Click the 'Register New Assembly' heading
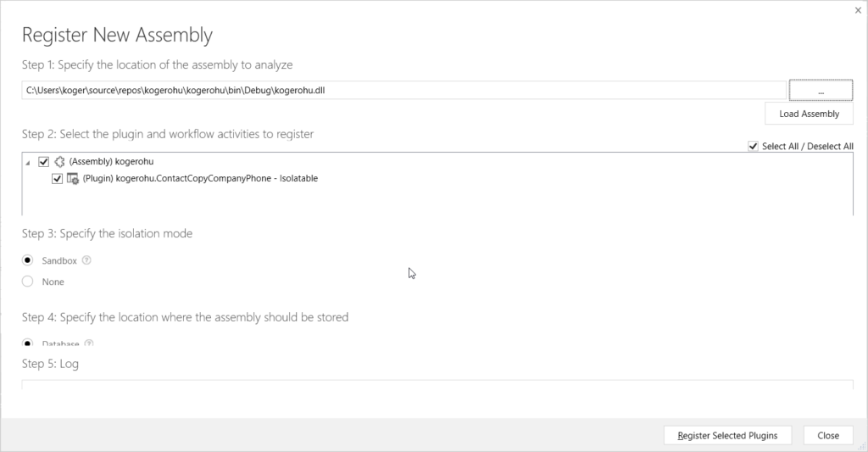The width and height of the screenshot is (868, 452). (x=117, y=35)
